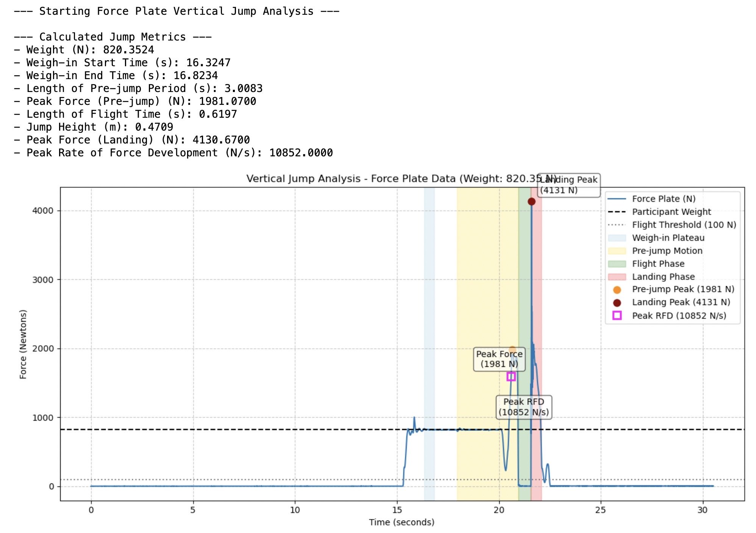Image resolution: width=756 pixels, height=533 pixels.
Task: Click the red Landing Phase legend swatch
Action: pos(617,277)
